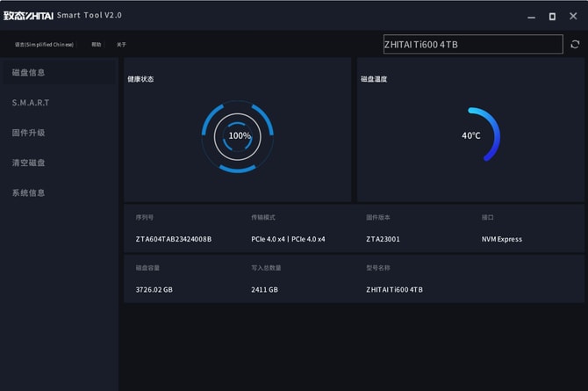
Task: Click the serial number ZTA604TAB23424008B
Action: pyautogui.click(x=174, y=239)
